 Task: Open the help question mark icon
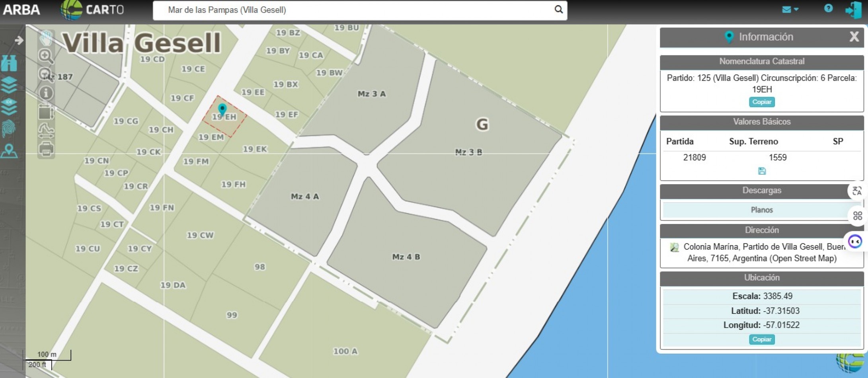click(828, 8)
